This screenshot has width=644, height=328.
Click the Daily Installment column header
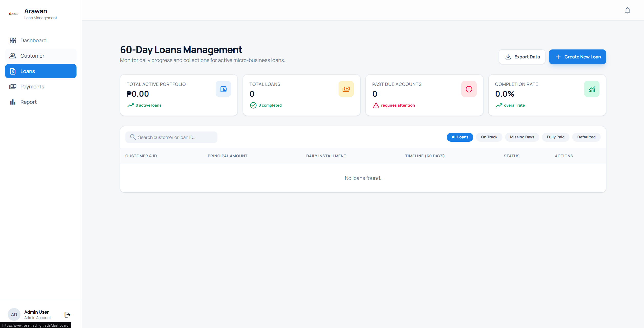pos(326,156)
